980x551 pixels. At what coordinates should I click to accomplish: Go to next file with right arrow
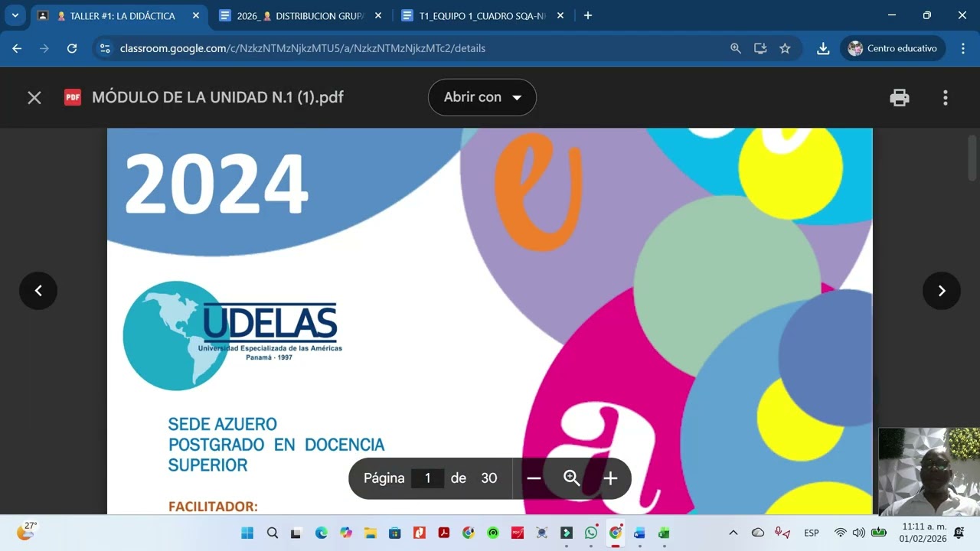pos(942,291)
